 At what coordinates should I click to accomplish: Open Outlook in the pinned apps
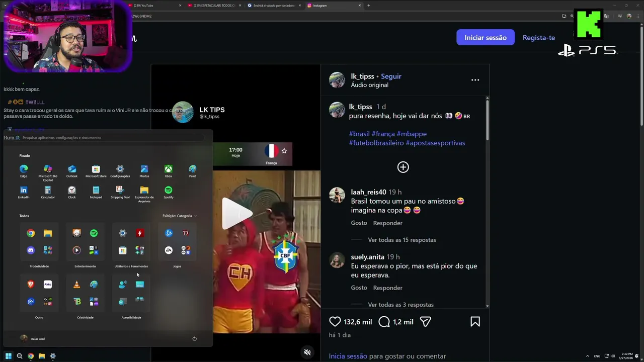tap(72, 171)
